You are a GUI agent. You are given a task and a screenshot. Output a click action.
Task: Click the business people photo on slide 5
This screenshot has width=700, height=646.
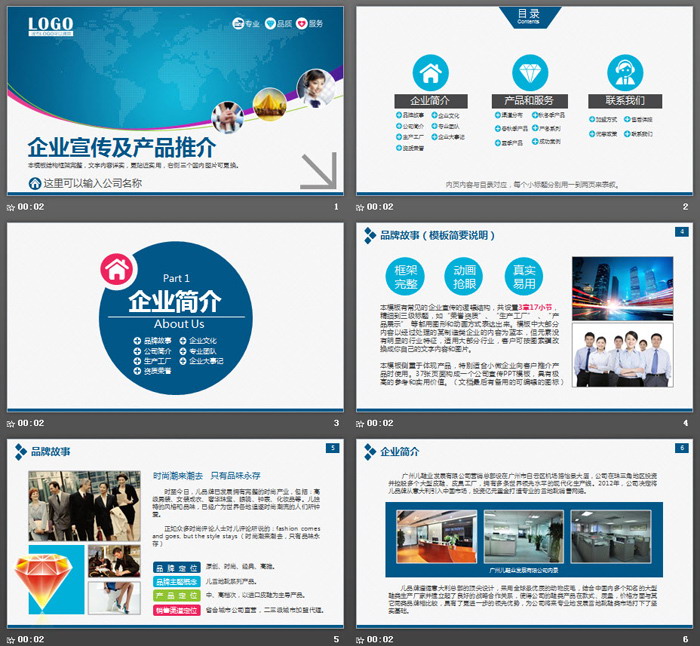tap(84, 506)
